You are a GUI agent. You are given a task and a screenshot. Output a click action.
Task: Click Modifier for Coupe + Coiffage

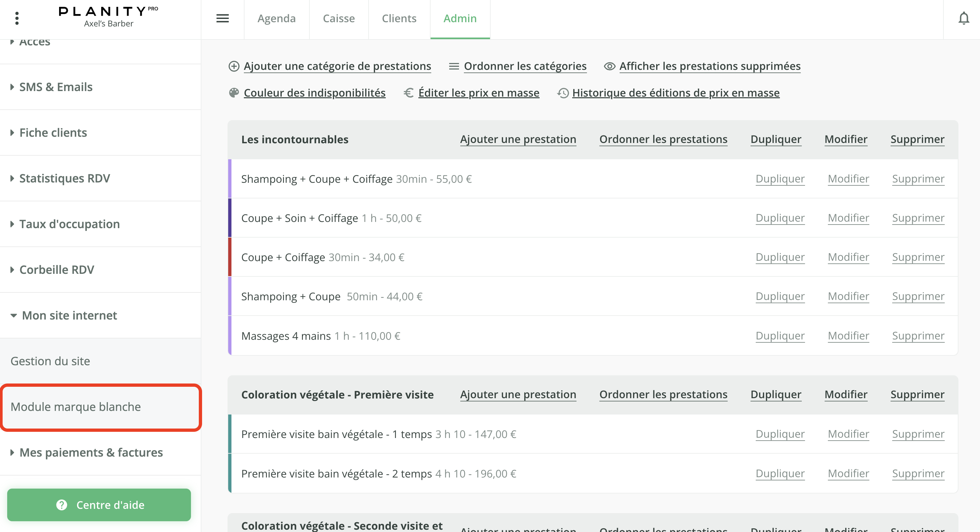[x=848, y=258]
